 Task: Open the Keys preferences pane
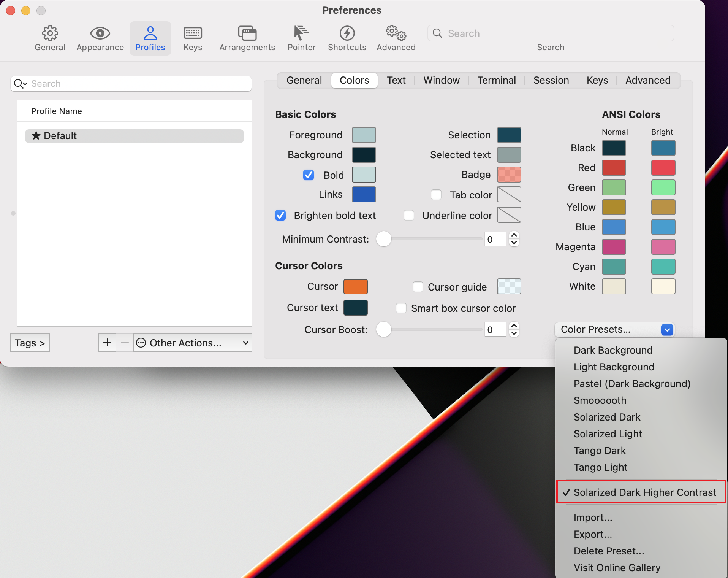(x=193, y=38)
